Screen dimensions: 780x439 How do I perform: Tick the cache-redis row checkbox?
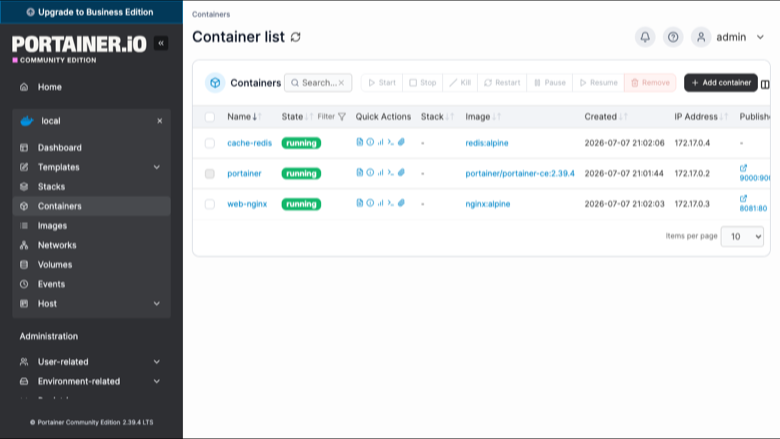[x=209, y=143]
